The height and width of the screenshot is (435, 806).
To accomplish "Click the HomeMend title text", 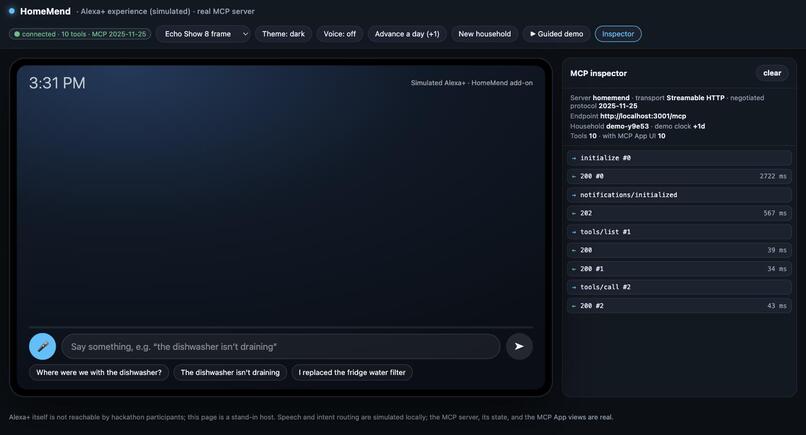I will pyautogui.click(x=45, y=11).
